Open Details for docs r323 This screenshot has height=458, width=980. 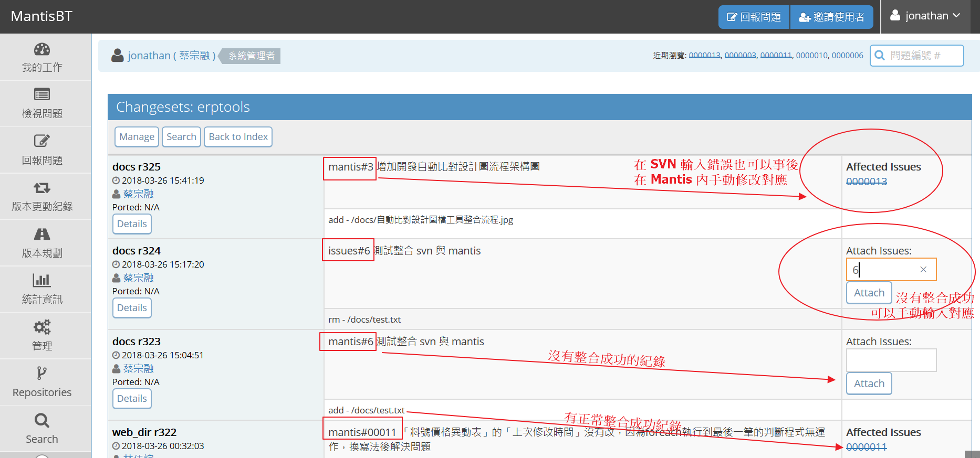[x=132, y=399]
